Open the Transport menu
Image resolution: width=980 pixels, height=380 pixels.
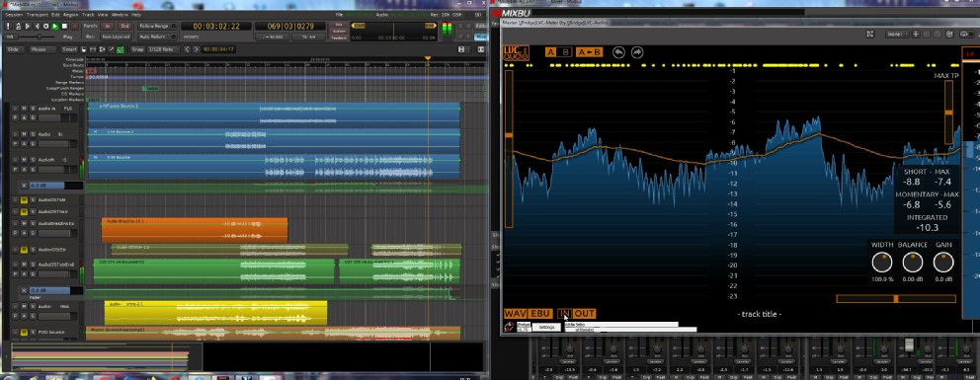click(37, 15)
